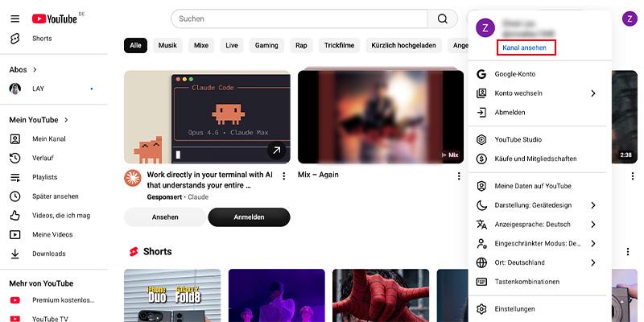Click into the Suchen search field
Image resolution: width=644 pixels, height=322 pixels.
[299, 19]
